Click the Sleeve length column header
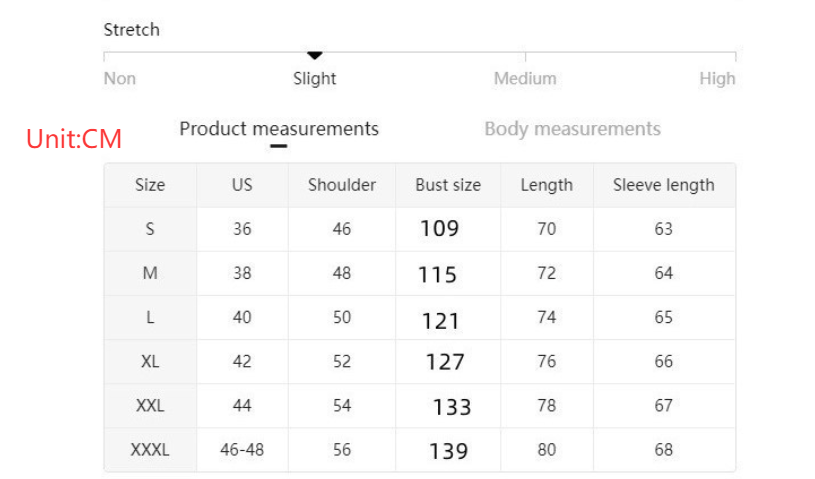Image resolution: width=815 pixels, height=479 pixels. (x=664, y=185)
